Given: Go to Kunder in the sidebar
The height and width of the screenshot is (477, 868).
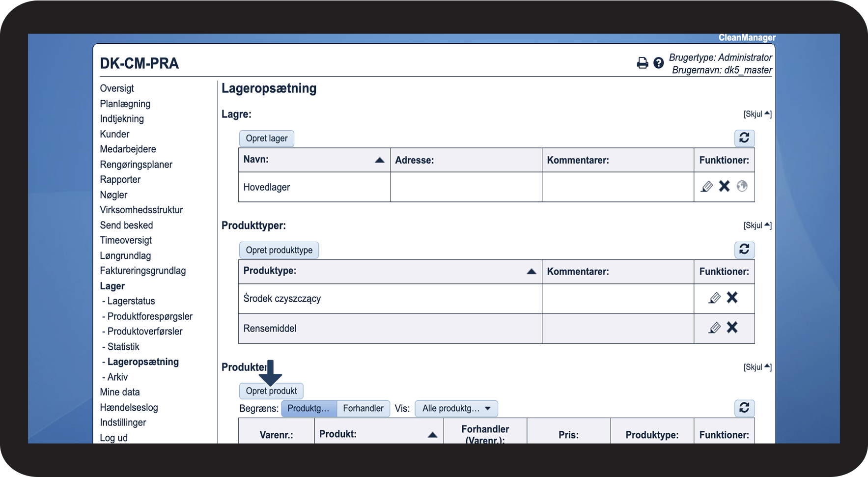Looking at the screenshot, I should (114, 134).
